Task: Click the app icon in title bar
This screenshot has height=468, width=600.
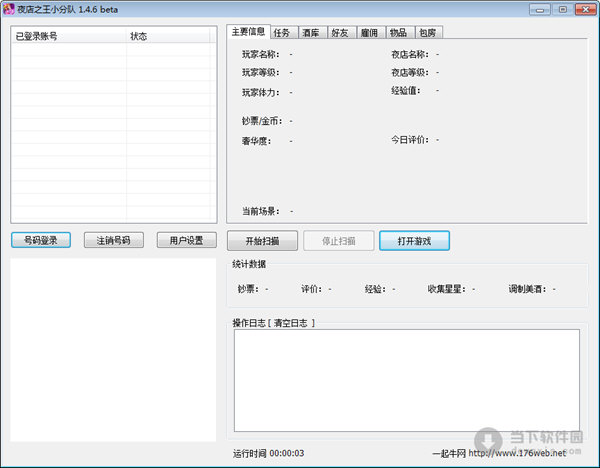Action: (9, 9)
